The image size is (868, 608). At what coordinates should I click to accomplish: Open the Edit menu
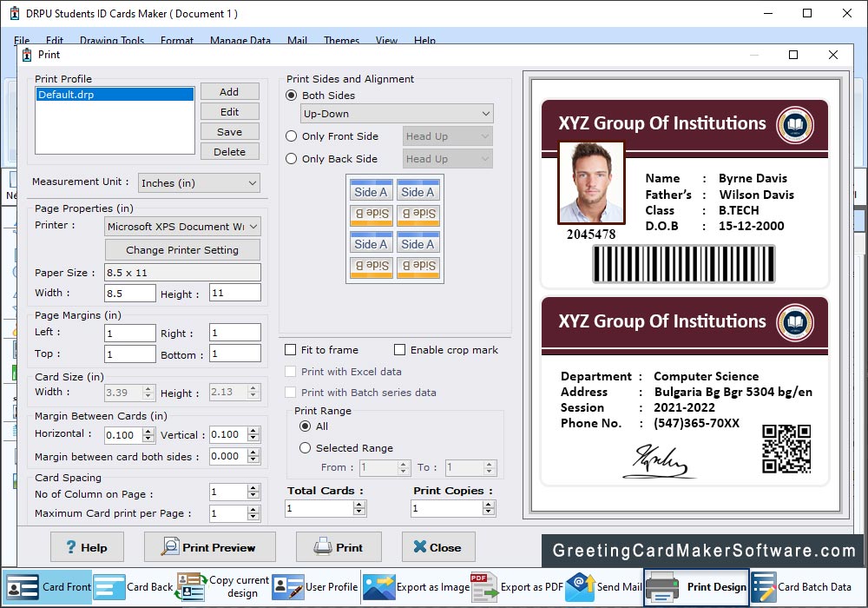(54, 41)
